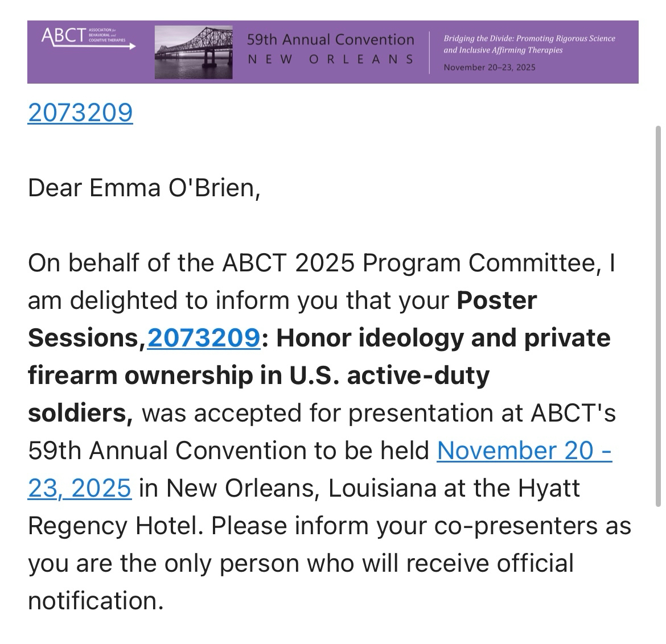
Task: Click the small date text in the purple banner
Action: point(489,67)
